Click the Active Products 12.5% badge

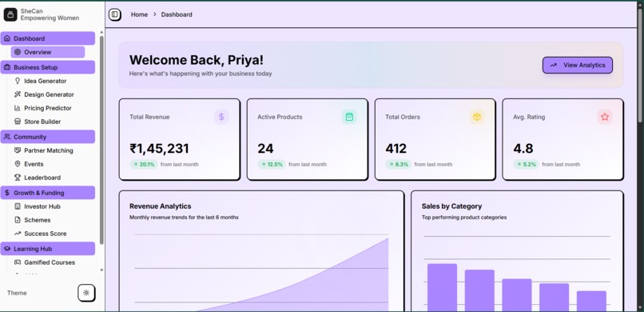point(272,165)
